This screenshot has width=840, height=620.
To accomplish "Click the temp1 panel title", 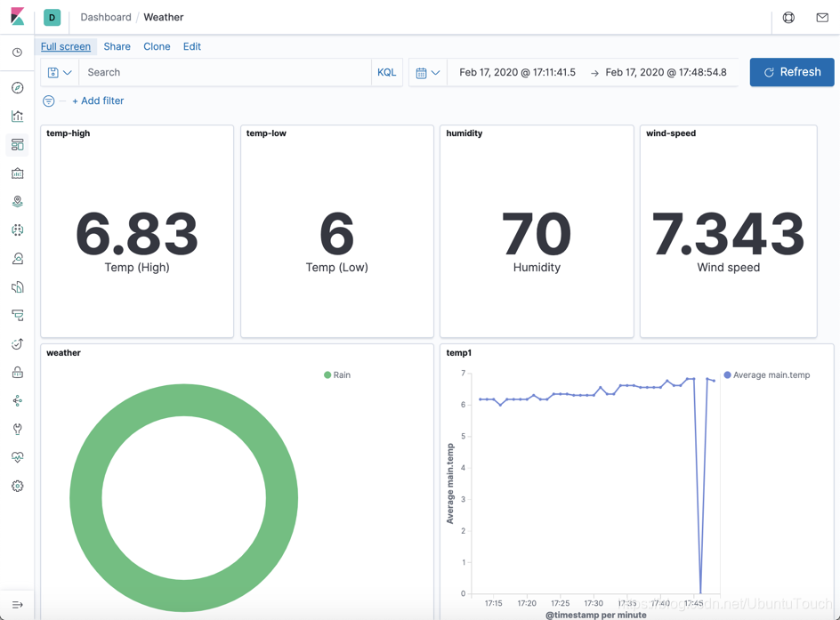I will pyautogui.click(x=458, y=353).
